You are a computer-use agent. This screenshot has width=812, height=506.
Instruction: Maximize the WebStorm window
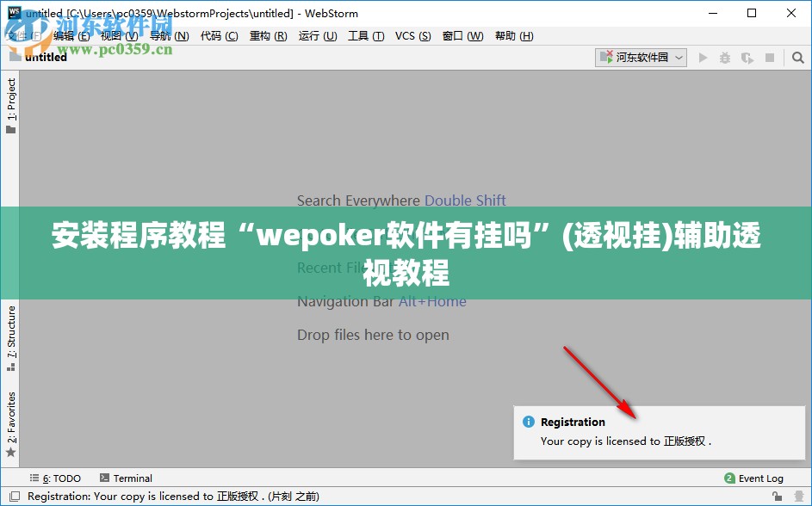(752, 13)
